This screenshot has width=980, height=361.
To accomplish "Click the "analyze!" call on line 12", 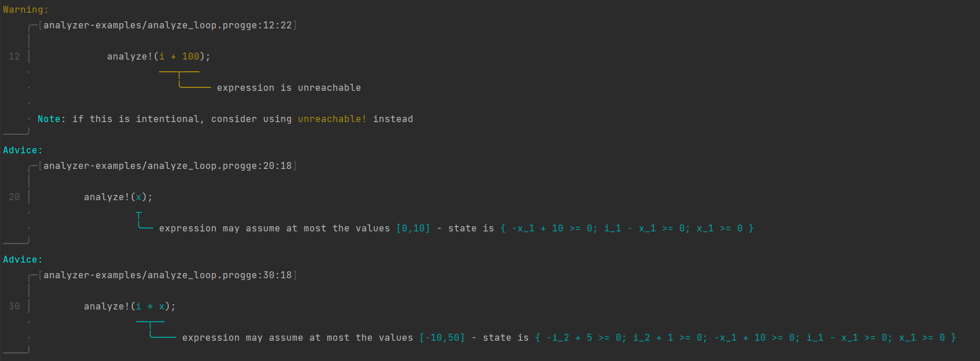I will click(x=130, y=57).
